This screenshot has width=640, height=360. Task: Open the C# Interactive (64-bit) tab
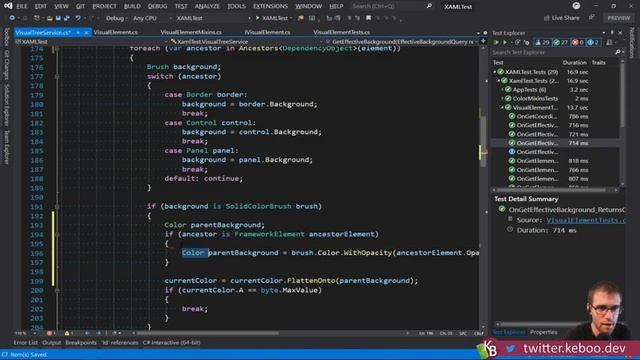[x=171, y=343]
